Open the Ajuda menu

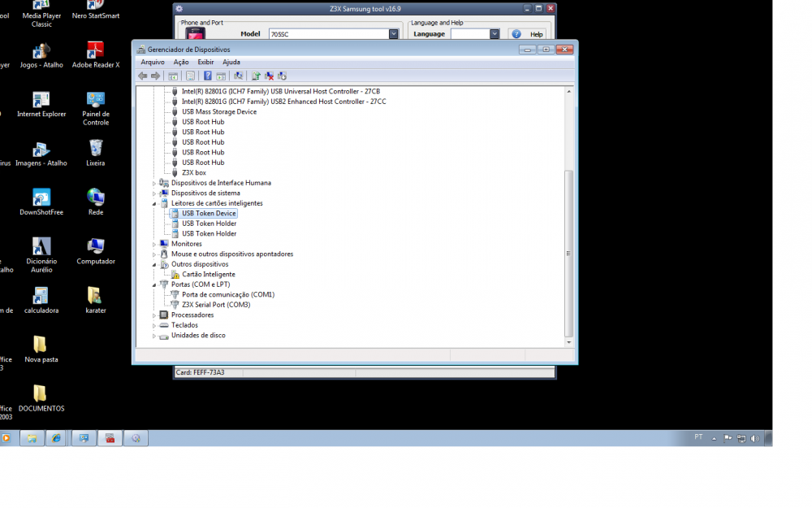231,63
